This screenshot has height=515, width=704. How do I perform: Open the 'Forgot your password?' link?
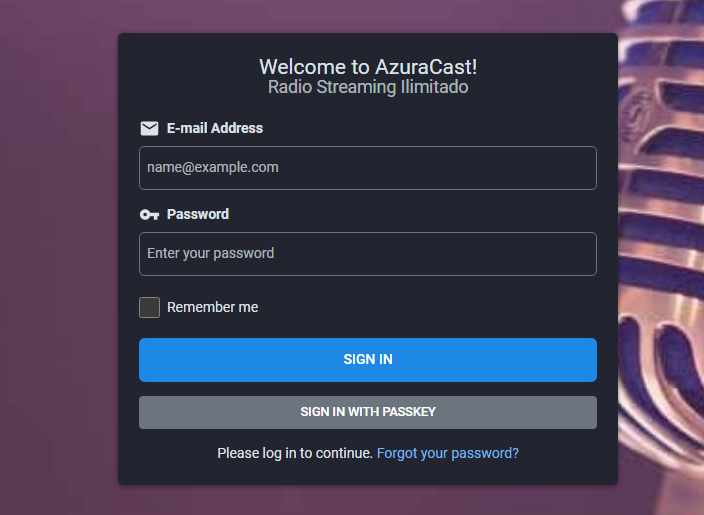pos(447,453)
